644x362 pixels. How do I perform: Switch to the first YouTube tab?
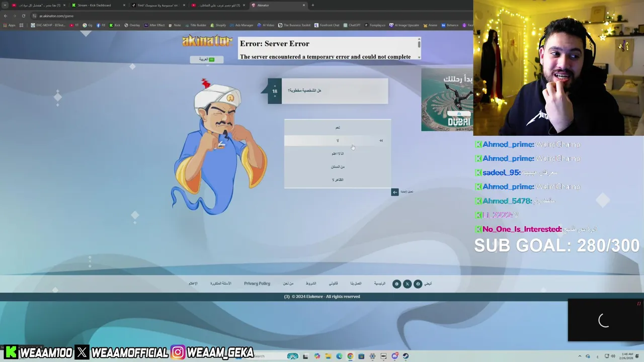38,5
